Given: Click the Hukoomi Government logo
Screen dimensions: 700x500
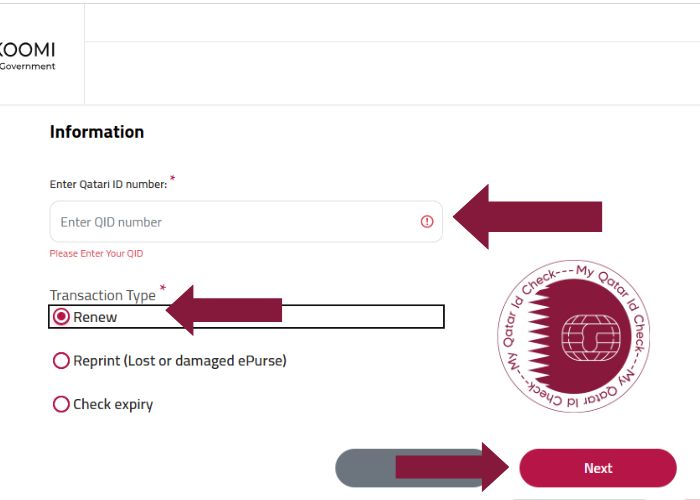Looking at the screenshot, I should (x=27, y=56).
